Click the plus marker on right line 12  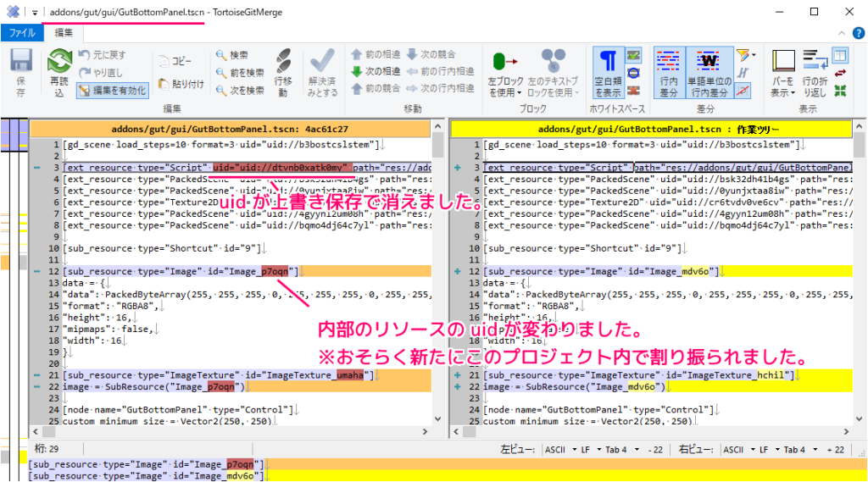point(457,271)
